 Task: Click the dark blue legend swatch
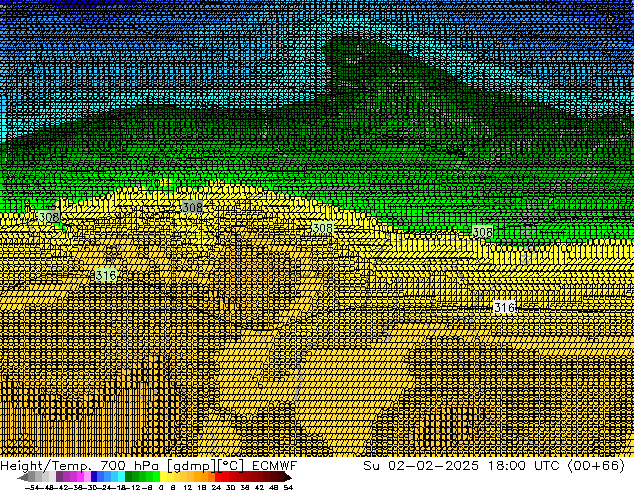(94, 477)
